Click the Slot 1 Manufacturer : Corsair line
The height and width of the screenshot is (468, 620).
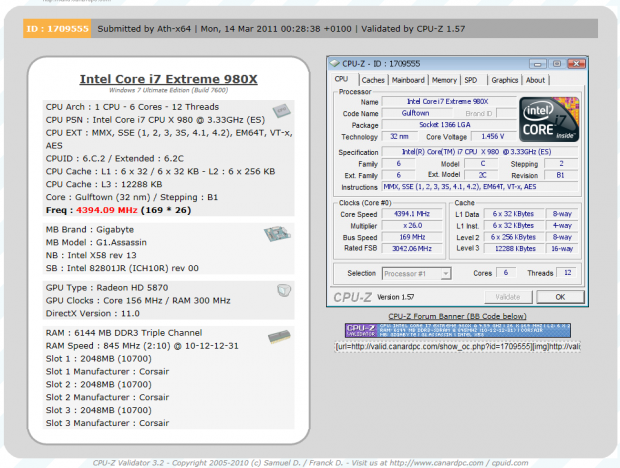coord(107,372)
